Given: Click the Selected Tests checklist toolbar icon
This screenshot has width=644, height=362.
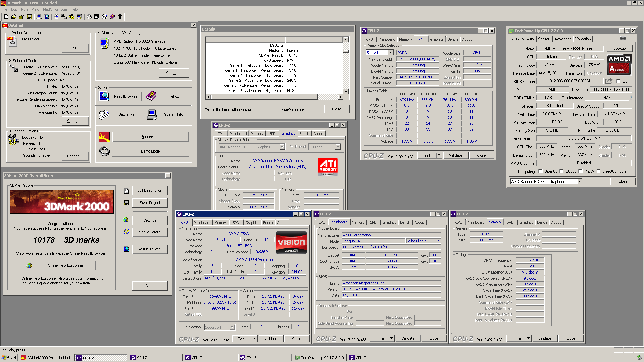Looking at the screenshot, I should point(64,17).
